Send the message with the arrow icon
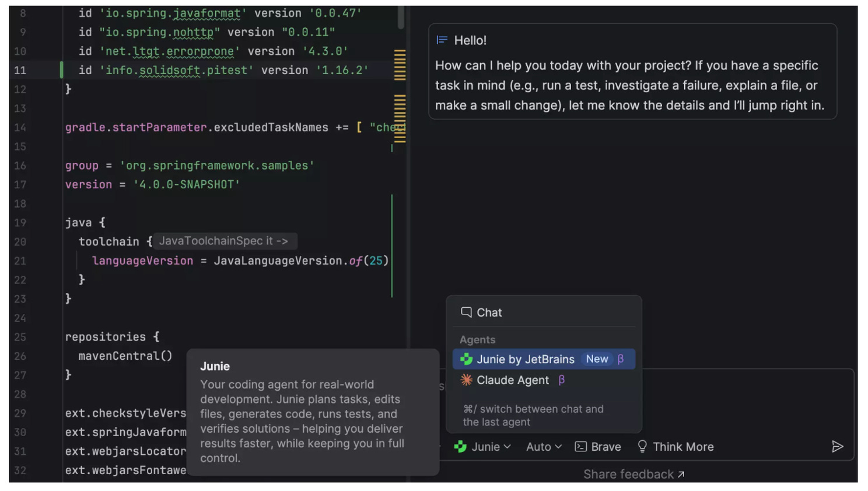 tap(837, 447)
